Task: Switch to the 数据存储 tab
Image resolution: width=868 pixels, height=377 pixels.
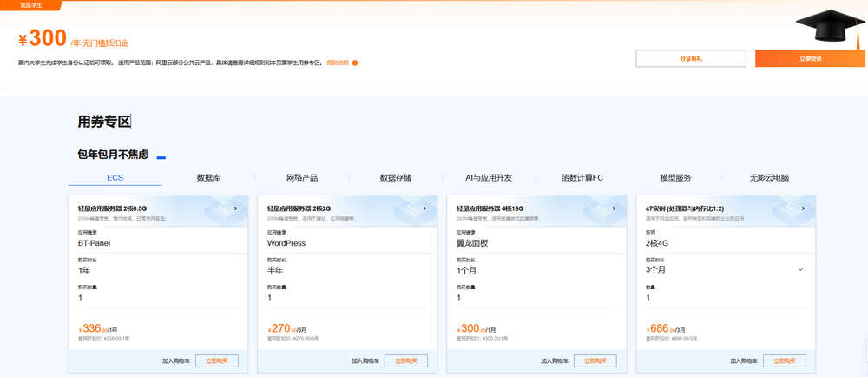Action: 396,178
